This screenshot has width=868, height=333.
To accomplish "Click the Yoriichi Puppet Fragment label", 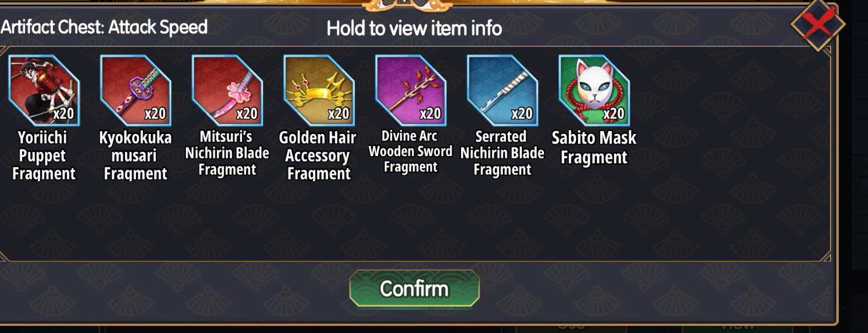I will pyautogui.click(x=44, y=156).
